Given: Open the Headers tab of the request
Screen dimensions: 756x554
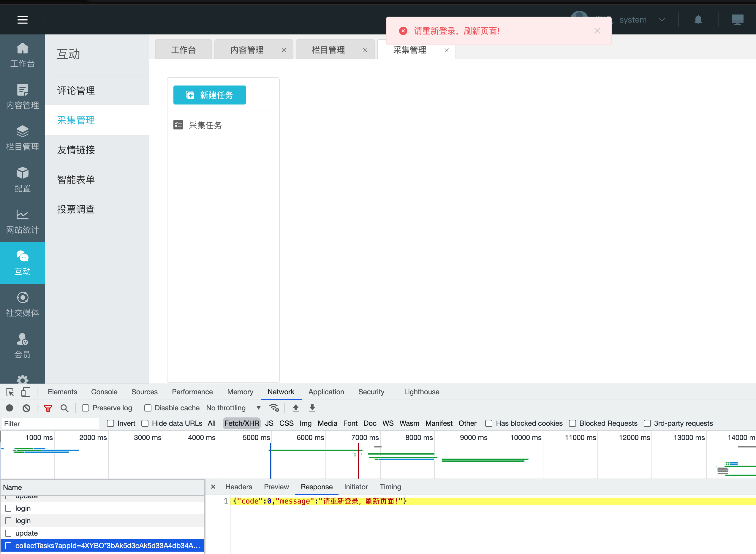Looking at the screenshot, I should coord(238,487).
